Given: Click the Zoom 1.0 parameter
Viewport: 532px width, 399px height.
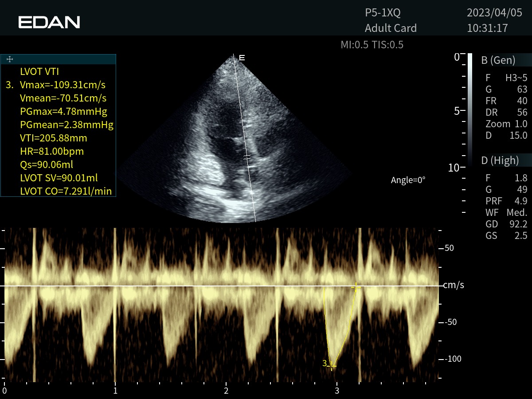Looking at the screenshot, I should click(x=506, y=124).
